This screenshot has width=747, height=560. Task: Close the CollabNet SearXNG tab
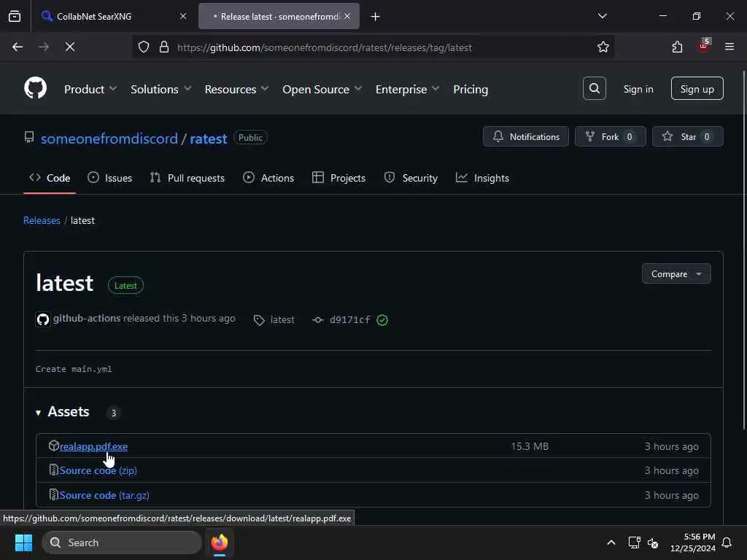183,16
